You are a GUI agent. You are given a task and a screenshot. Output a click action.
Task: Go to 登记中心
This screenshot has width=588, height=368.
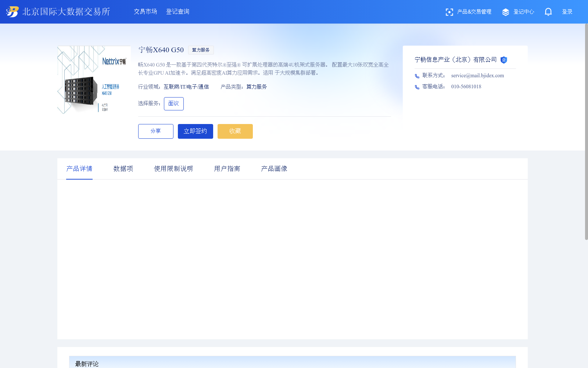(x=524, y=12)
